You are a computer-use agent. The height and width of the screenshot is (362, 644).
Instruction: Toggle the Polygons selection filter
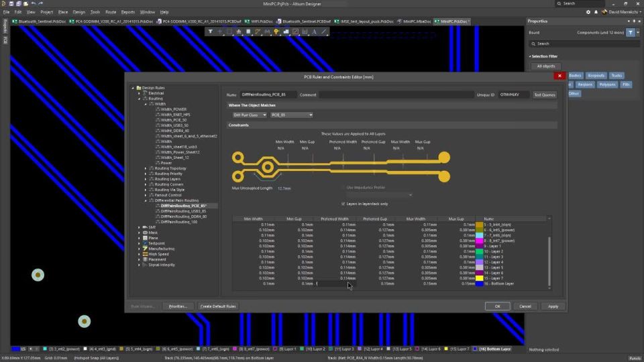coord(607,84)
